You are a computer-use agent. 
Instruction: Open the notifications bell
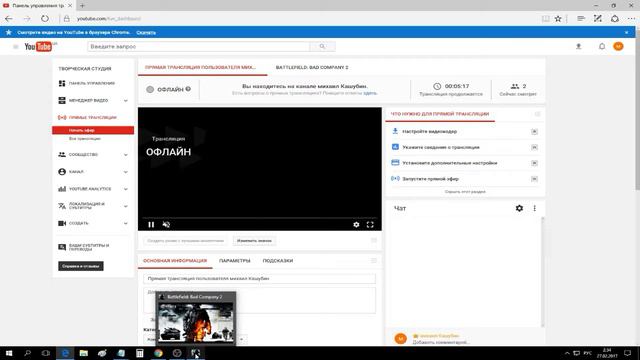tap(602, 47)
